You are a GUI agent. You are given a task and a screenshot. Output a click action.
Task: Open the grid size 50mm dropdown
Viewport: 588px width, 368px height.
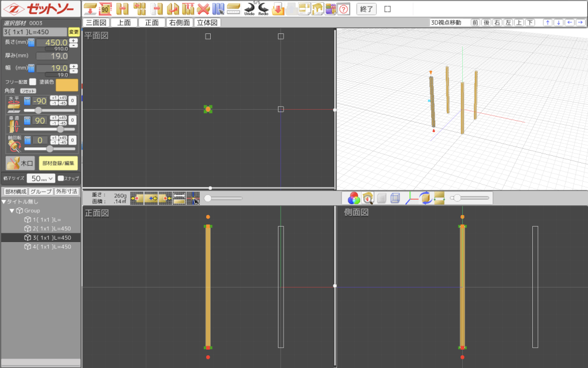pos(40,178)
